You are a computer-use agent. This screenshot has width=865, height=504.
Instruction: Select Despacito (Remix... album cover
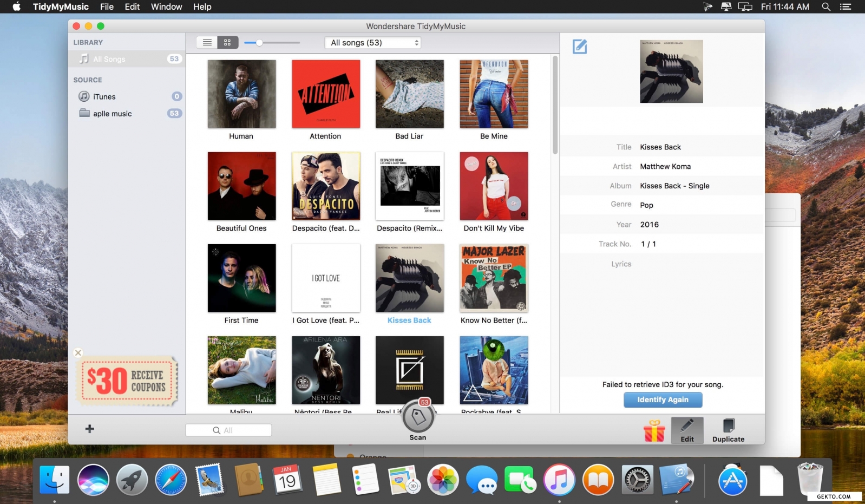[410, 186]
